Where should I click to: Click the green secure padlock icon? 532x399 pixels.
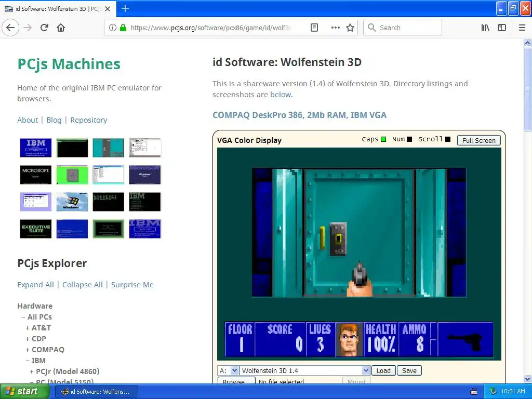(123, 28)
